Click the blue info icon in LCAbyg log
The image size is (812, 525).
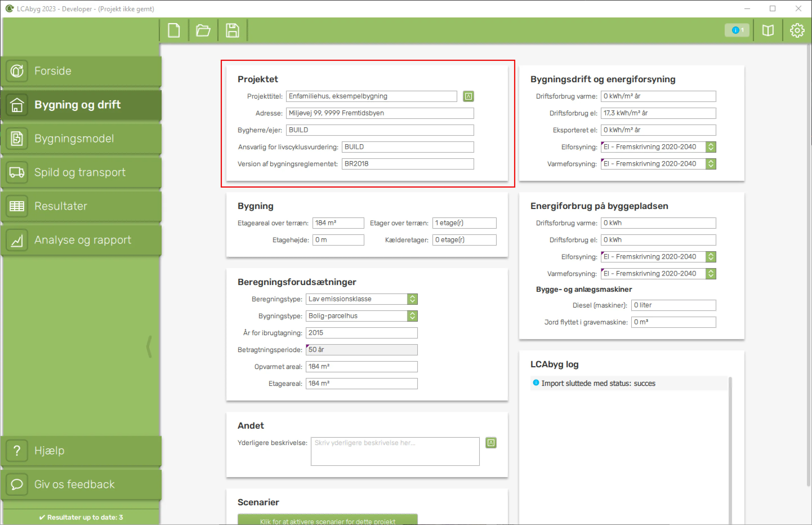click(x=536, y=383)
